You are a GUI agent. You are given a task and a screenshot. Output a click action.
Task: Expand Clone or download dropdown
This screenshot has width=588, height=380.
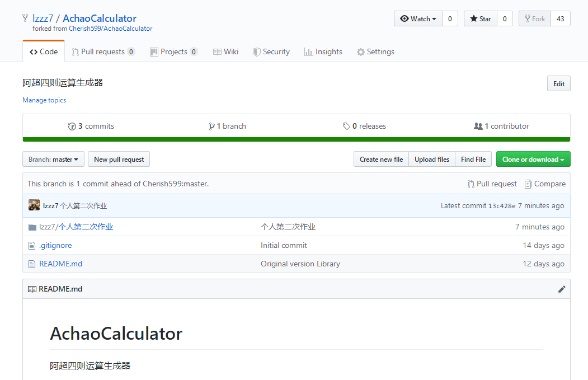click(533, 159)
